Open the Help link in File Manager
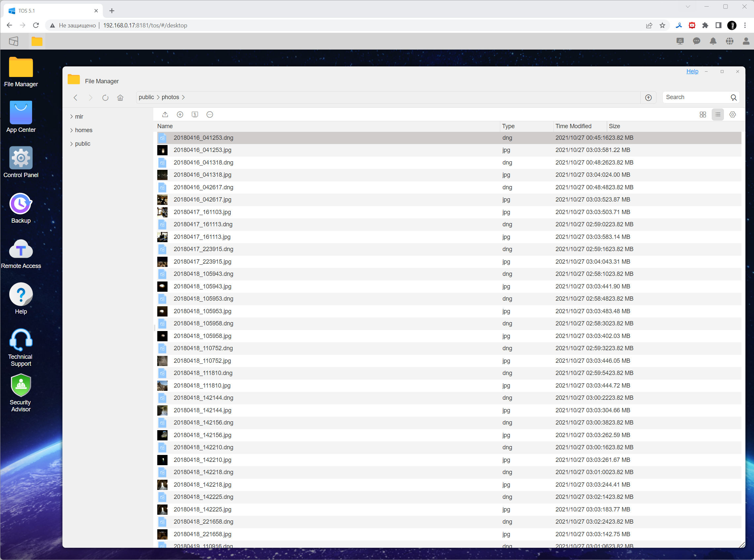 click(692, 71)
